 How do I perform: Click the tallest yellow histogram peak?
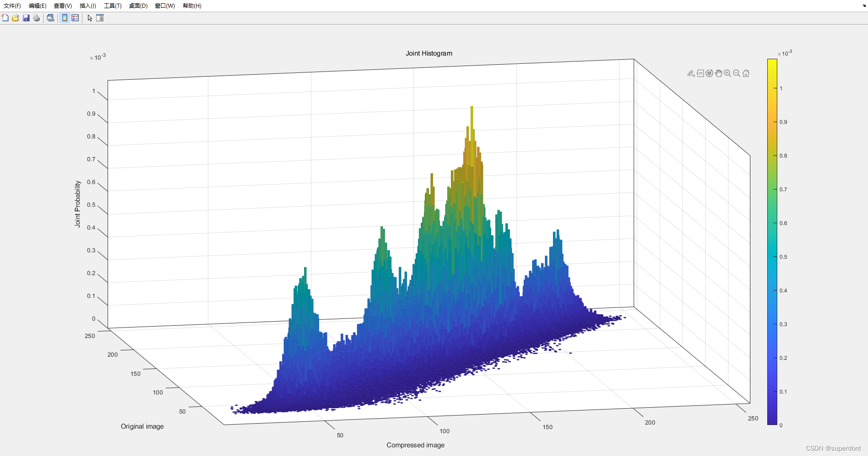pos(472,109)
